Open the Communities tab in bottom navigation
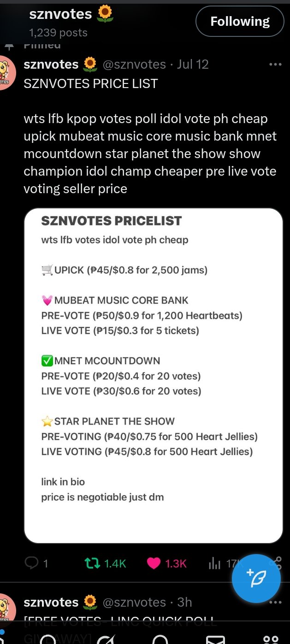Screen dimensions: 290x644 pos(270,639)
